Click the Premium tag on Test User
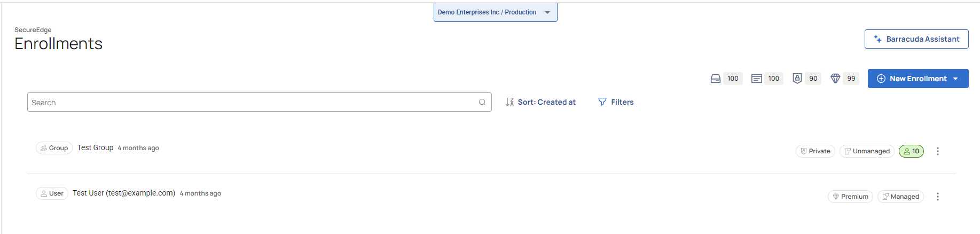Screen dimensions: 980x234 (x=850, y=197)
